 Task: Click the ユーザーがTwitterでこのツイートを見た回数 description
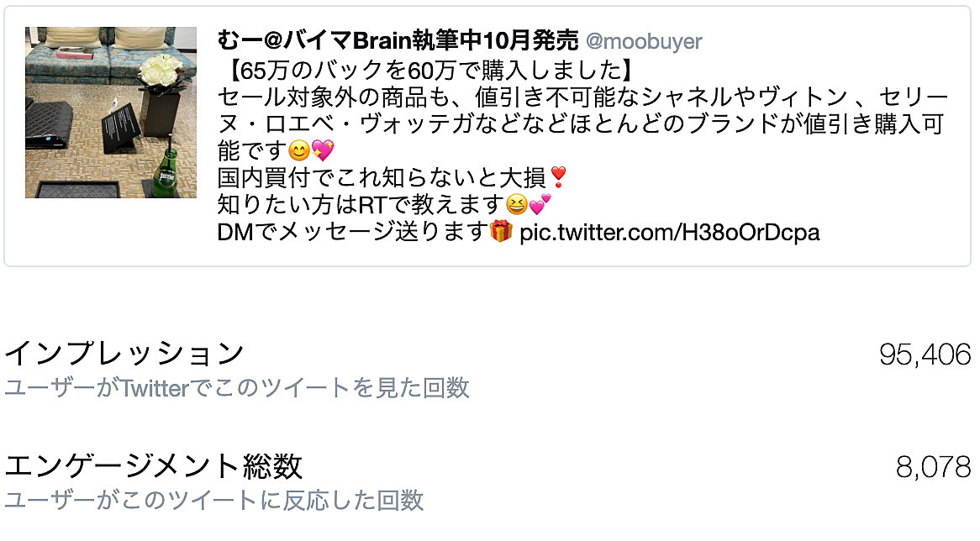tap(236, 388)
